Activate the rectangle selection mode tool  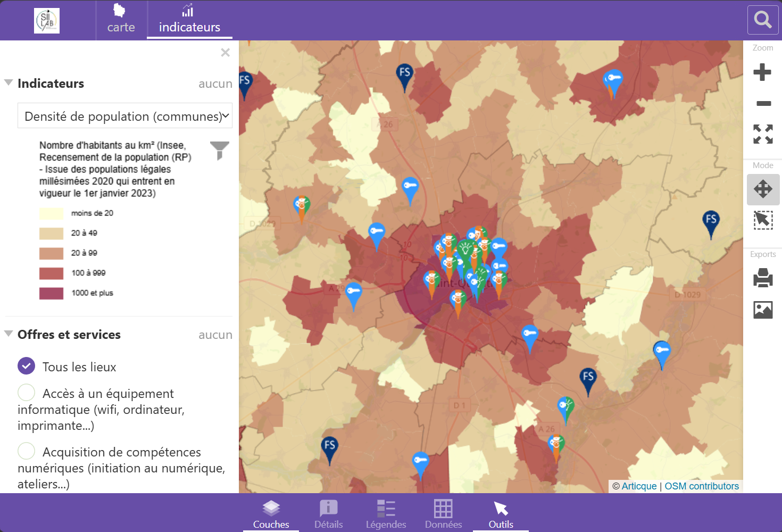763,220
